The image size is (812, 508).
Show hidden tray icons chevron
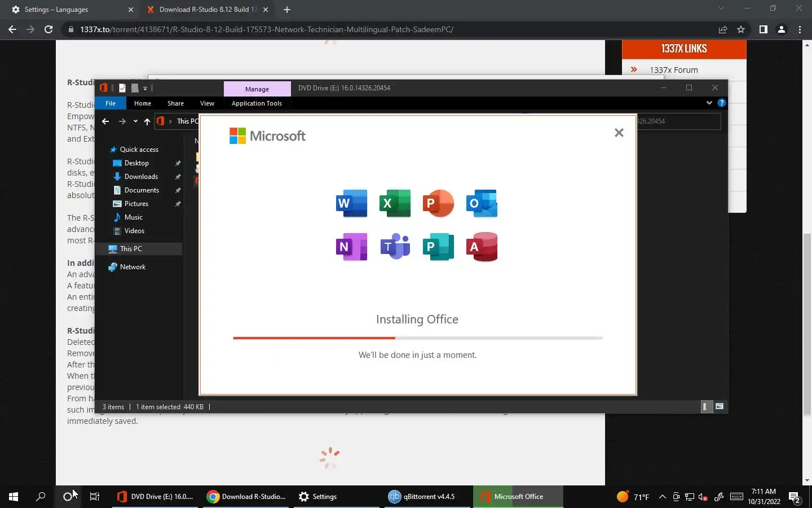pos(662,497)
